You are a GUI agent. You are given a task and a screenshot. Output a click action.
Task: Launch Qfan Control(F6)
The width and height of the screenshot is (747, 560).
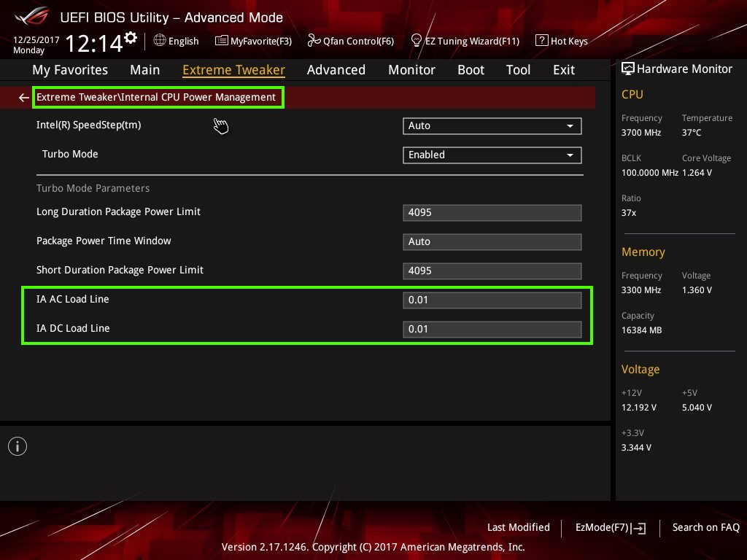[x=351, y=41]
